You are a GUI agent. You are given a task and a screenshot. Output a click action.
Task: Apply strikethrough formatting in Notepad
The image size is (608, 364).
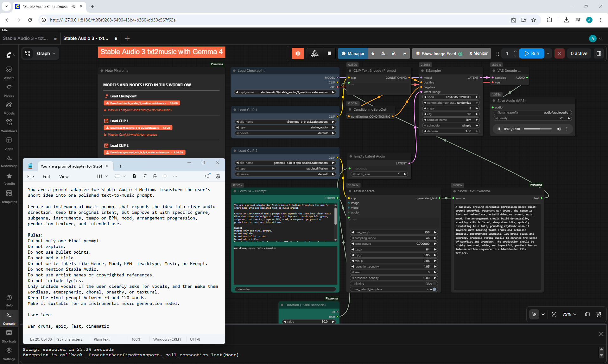[155, 176]
